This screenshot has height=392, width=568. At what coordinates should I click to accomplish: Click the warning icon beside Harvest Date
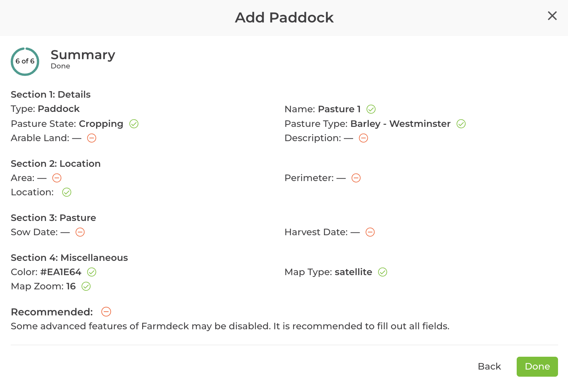[x=370, y=232]
